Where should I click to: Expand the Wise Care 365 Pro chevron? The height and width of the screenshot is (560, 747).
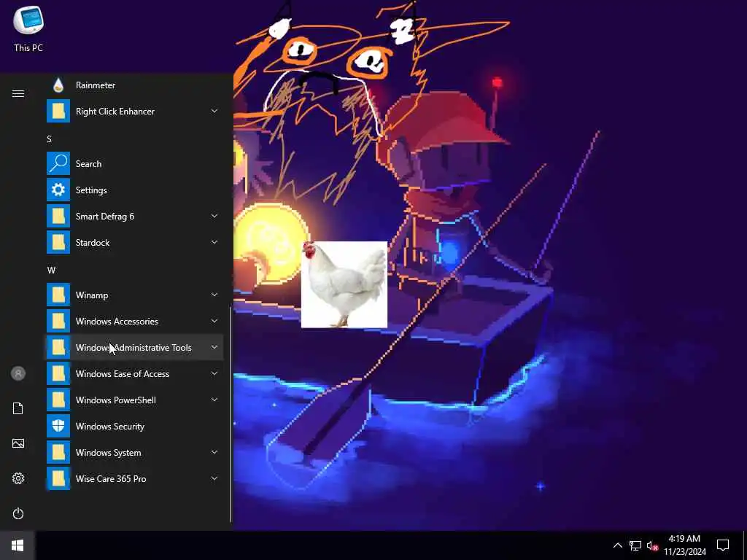tap(214, 478)
